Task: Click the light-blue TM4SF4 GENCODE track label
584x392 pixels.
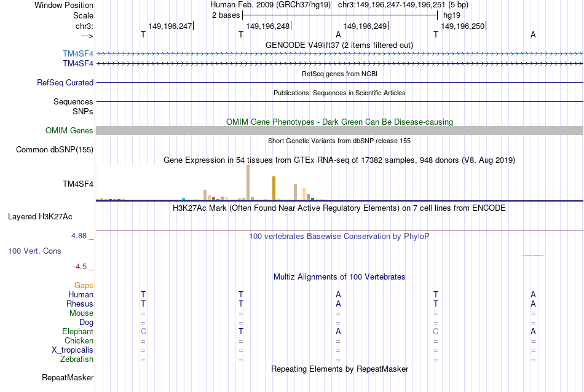Action: pos(78,54)
